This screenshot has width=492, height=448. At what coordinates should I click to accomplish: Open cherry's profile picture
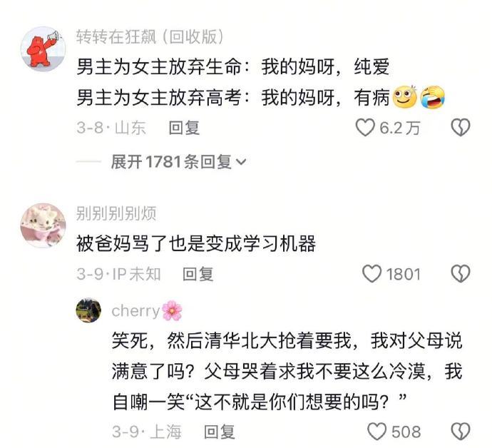coord(89,310)
